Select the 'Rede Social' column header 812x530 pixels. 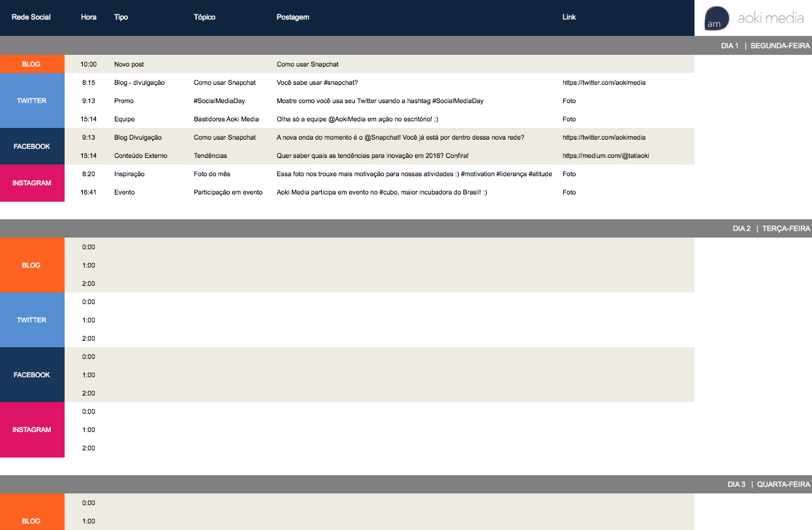point(31,17)
